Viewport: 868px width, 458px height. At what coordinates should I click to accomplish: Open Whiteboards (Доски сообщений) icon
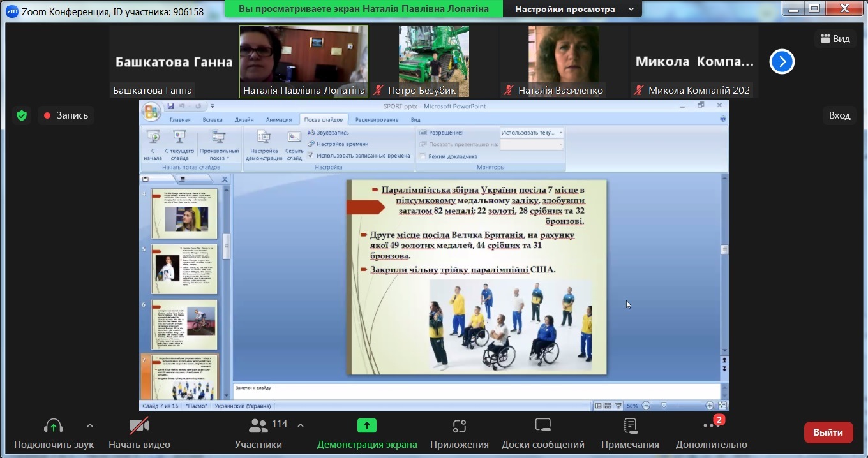542,426
